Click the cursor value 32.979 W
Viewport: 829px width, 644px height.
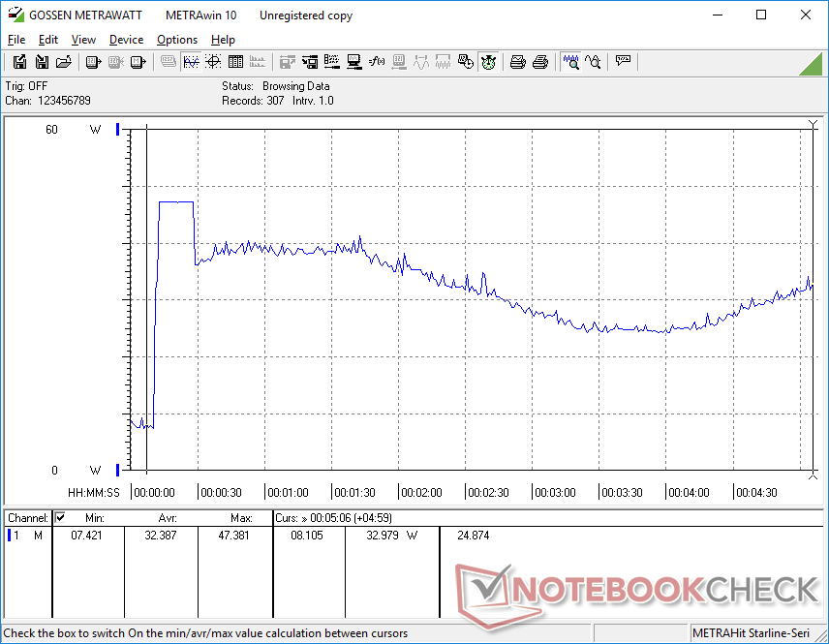coord(392,536)
